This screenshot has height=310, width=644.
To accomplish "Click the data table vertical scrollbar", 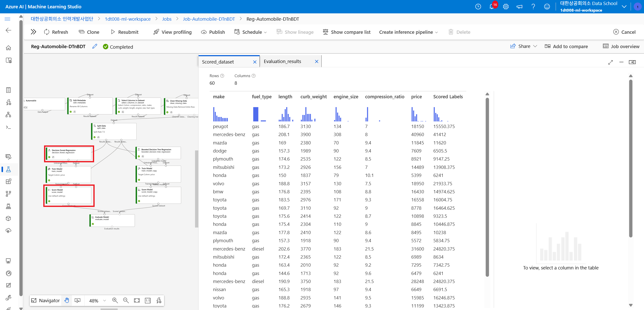I will coord(487,187).
